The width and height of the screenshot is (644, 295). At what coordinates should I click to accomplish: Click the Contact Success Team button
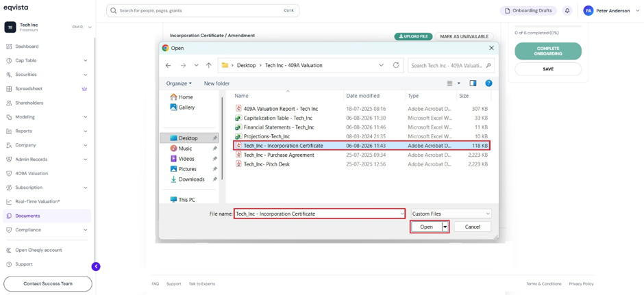48,284
